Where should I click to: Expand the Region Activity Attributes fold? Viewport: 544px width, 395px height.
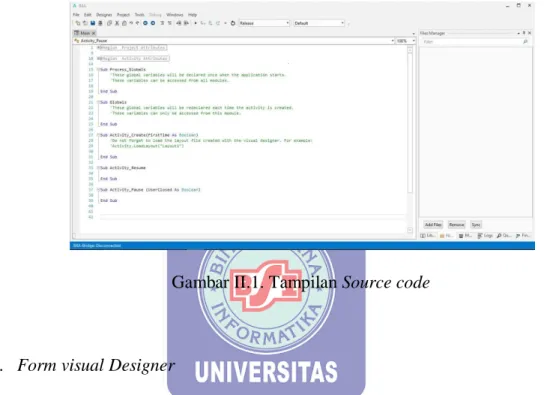point(99,59)
